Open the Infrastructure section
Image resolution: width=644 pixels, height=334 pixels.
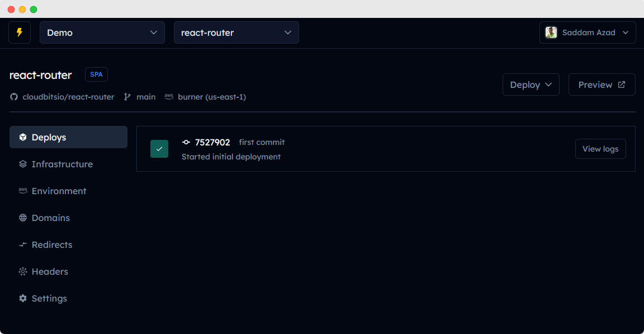click(68, 164)
